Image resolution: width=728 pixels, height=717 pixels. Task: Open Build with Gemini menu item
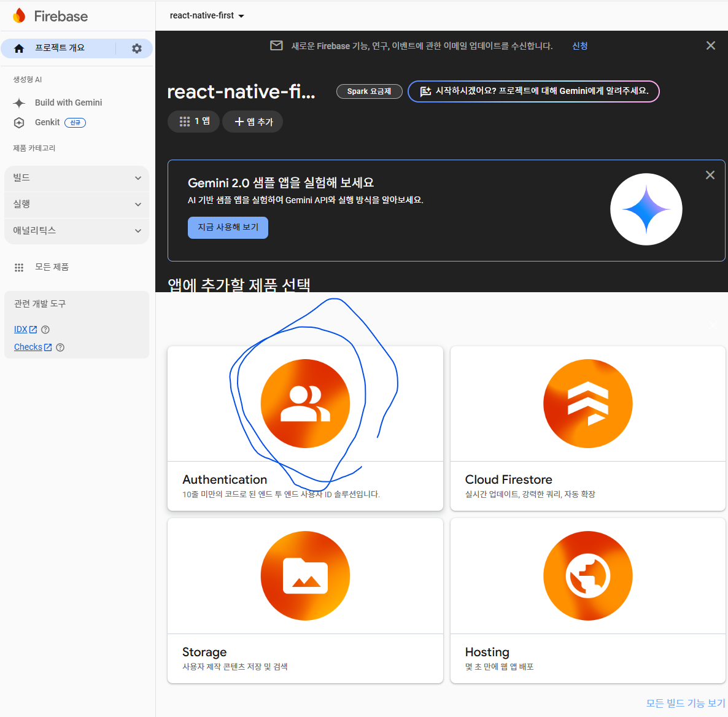(68, 103)
